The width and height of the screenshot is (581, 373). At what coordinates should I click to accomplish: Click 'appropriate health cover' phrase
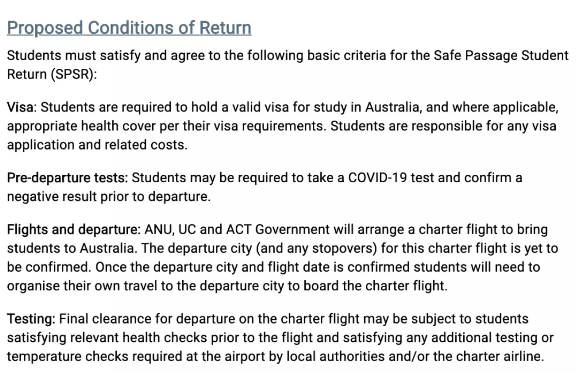(x=82, y=126)
